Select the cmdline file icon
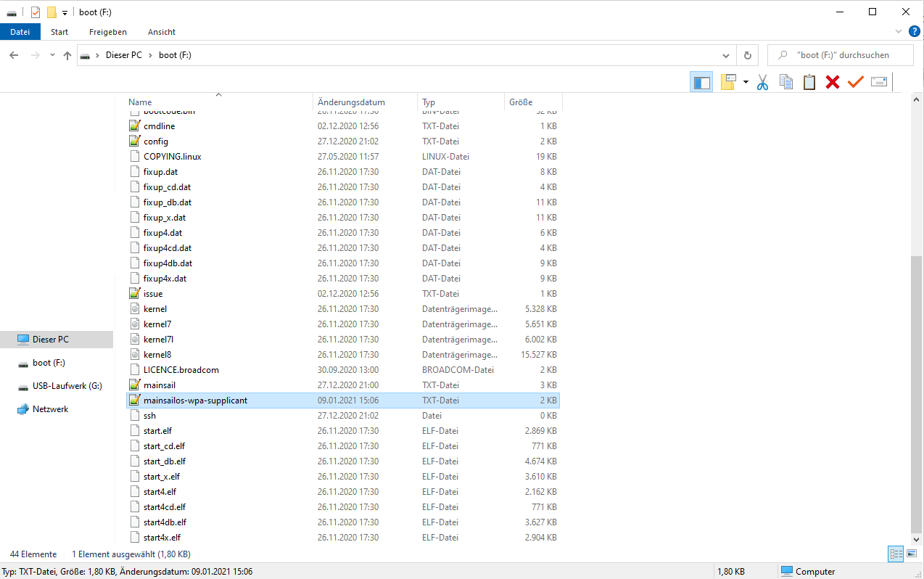Viewport: 924px width, 579px height. pos(134,126)
